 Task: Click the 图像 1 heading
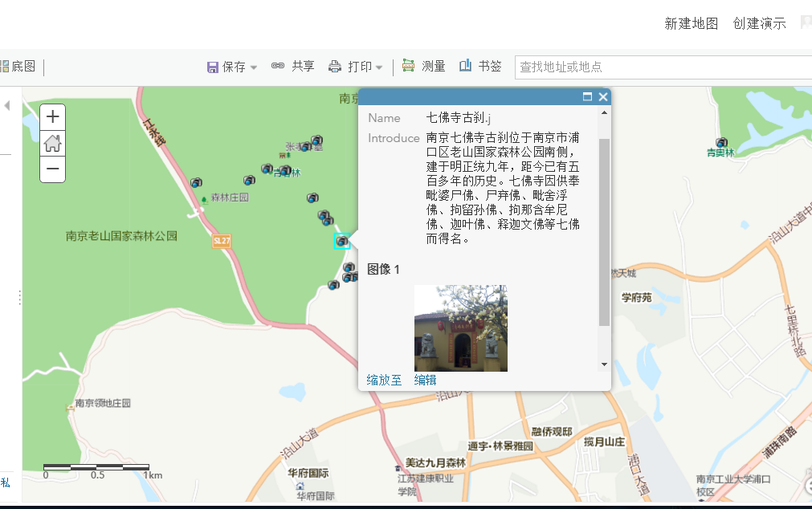click(383, 269)
